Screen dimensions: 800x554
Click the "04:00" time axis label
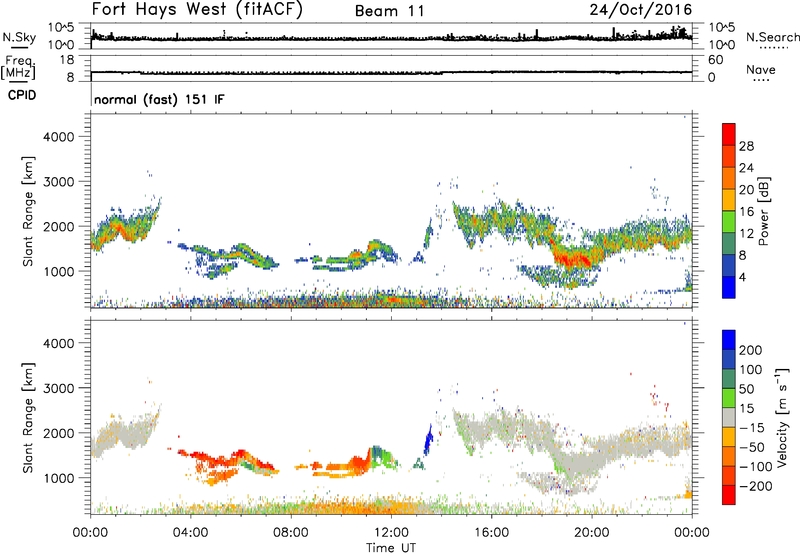[191, 533]
